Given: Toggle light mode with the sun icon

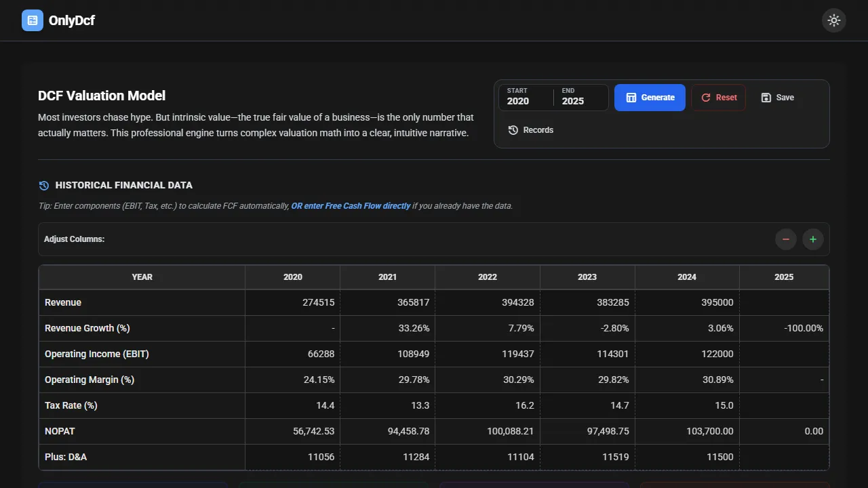Looking at the screenshot, I should click(834, 20).
